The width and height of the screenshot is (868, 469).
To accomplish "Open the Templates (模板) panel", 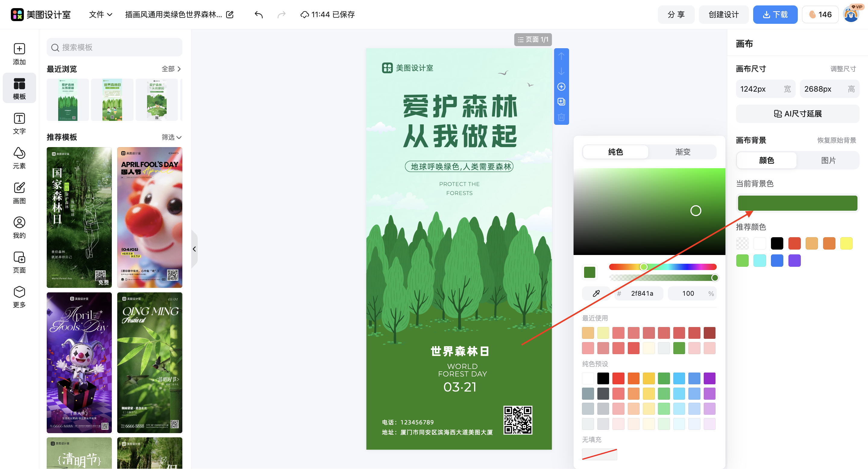I will tap(19, 88).
